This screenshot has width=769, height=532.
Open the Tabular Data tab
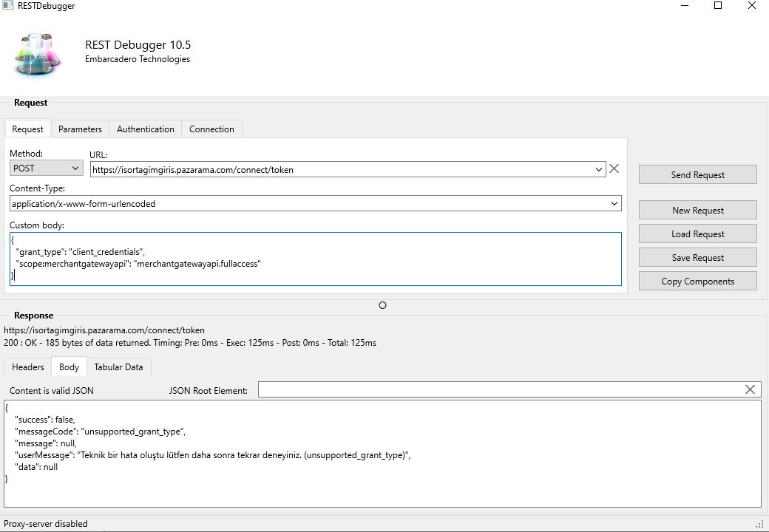click(119, 367)
